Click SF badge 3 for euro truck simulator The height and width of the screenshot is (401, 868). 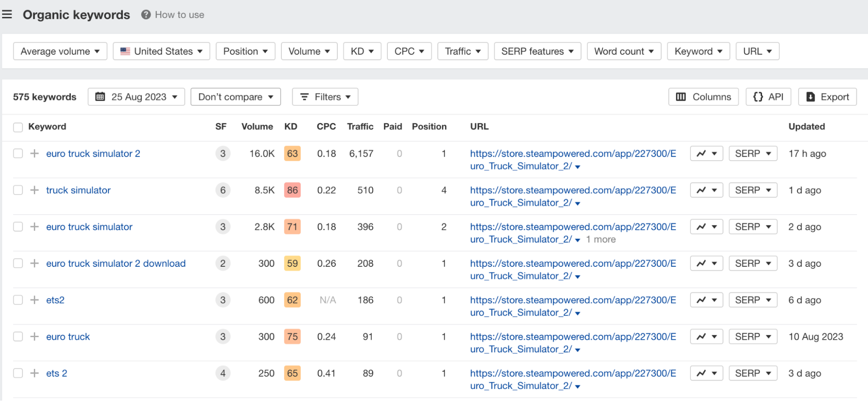(223, 227)
